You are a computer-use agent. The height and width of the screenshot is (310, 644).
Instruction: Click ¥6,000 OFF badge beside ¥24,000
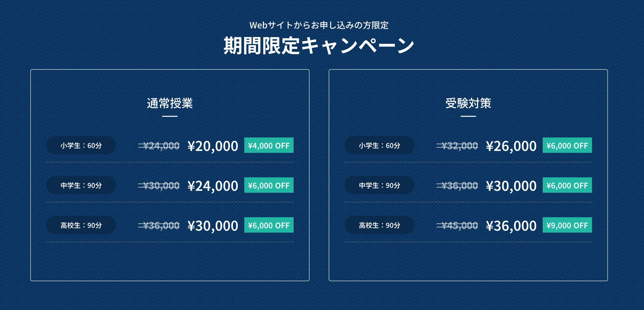tap(269, 185)
